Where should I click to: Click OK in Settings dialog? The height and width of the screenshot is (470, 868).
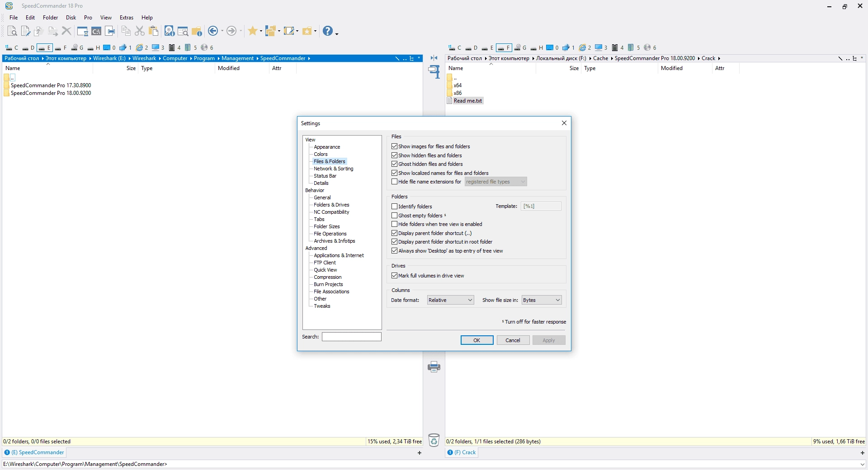pos(477,340)
